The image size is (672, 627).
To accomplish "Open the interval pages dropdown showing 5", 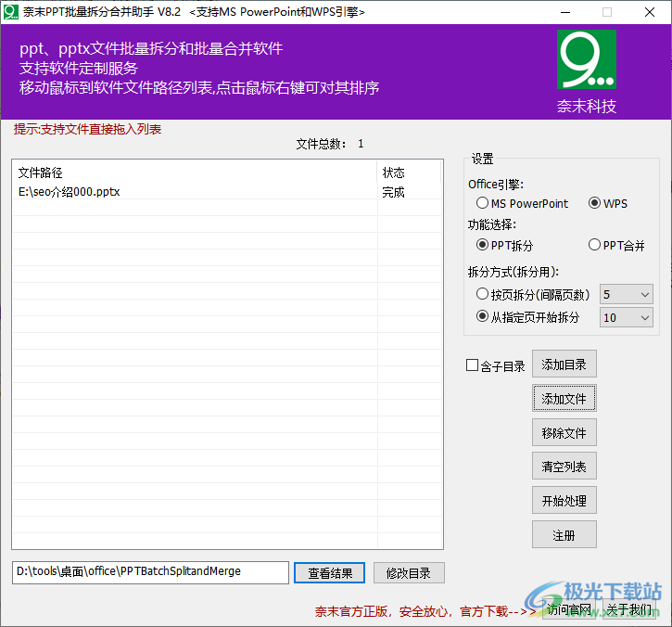I will pyautogui.click(x=627, y=295).
